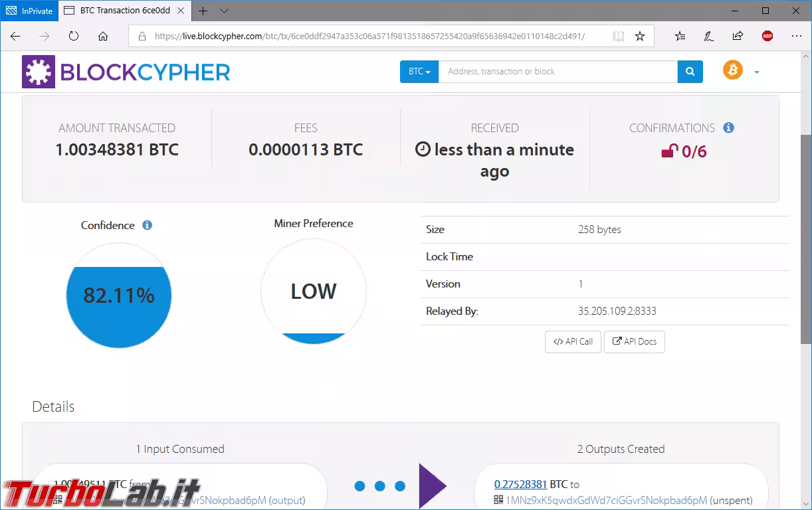Open a new tab with plus icon
812x510 pixels.
point(203,11)
